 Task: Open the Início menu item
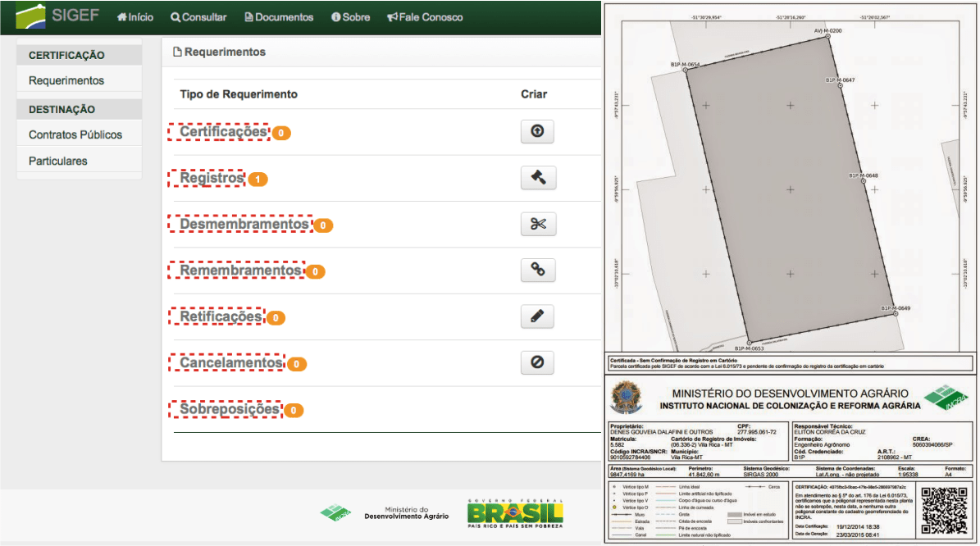[135, 17]
